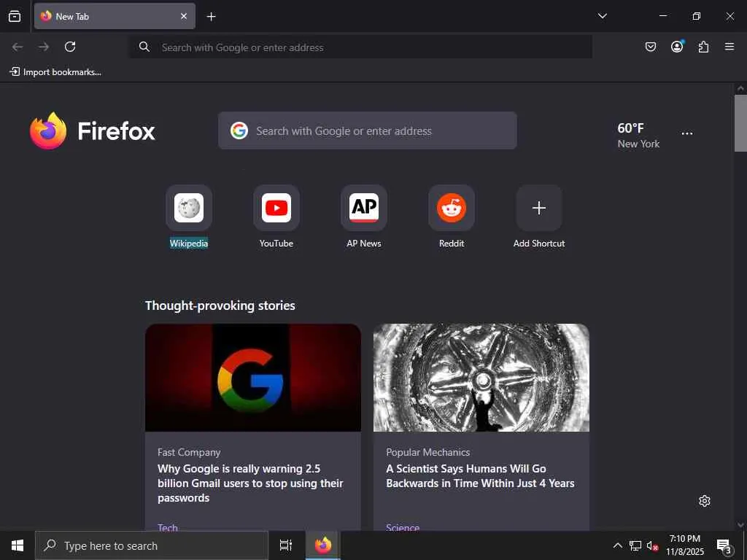
Task: Reload the current page
Action: pos(70,47)
